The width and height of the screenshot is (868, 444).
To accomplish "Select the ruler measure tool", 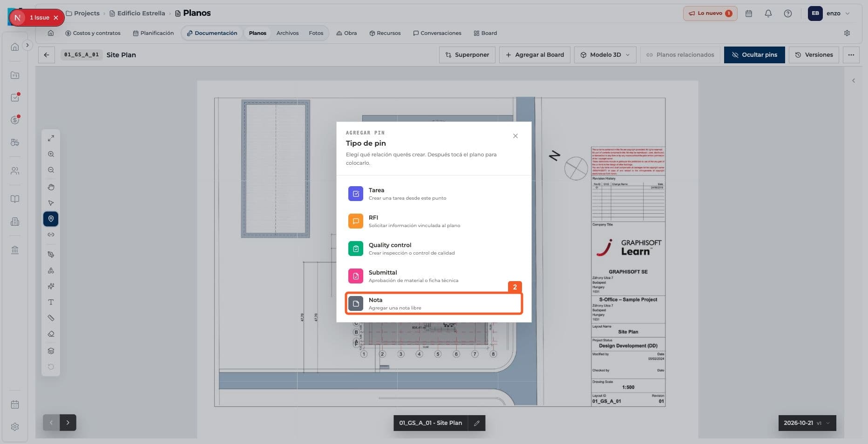I will 51,318.
